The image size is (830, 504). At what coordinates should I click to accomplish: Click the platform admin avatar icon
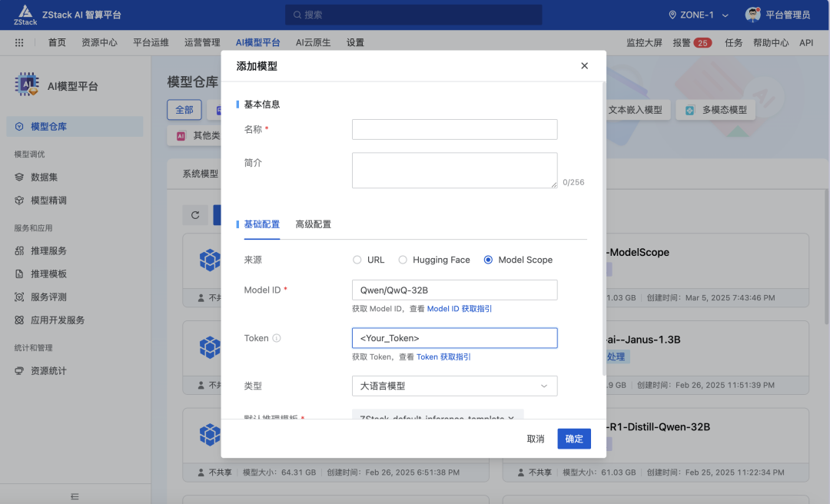point(752,15)
